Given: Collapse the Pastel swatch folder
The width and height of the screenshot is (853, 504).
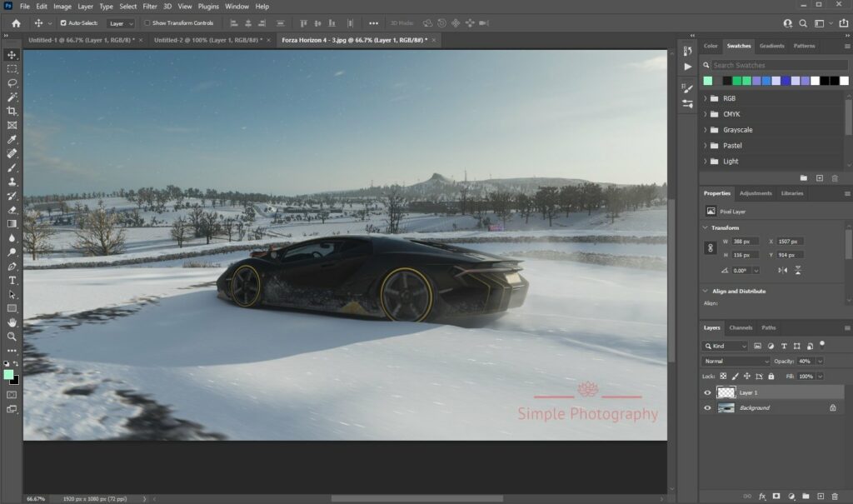Looking at the screenshot, I should click(x=704, y=146).
